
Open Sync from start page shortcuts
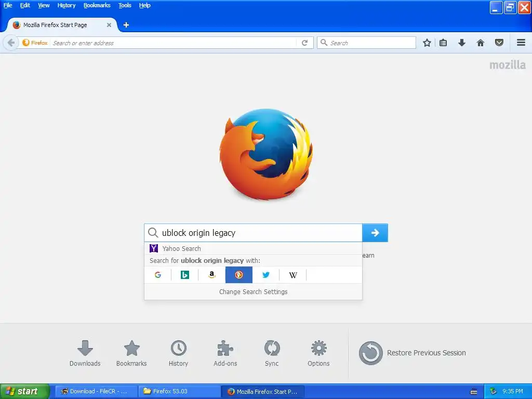pos(272,353)
